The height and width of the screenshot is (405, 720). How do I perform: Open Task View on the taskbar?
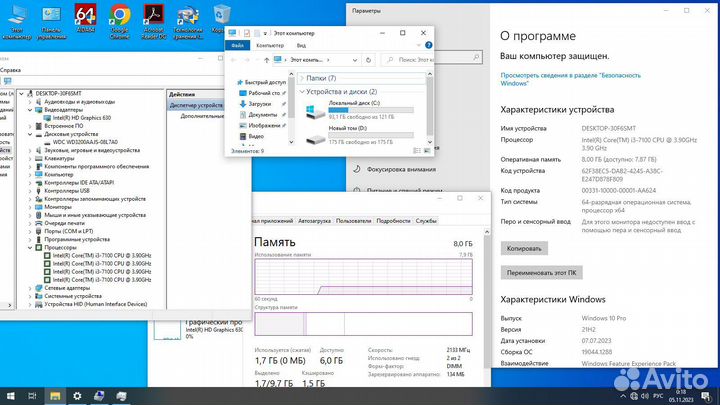coord(32,396)
